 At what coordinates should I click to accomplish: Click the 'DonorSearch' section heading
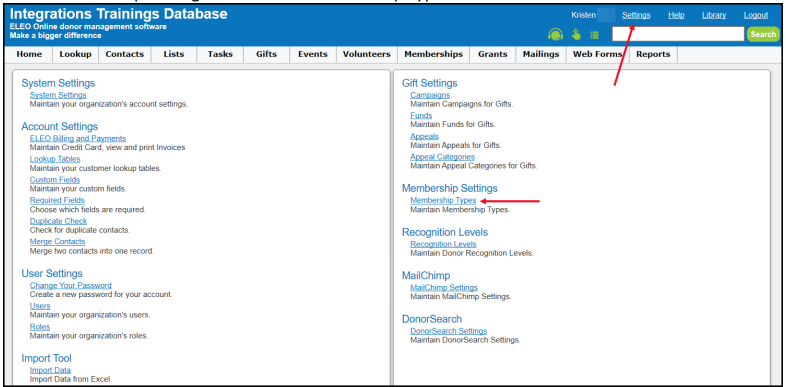tap(432, 319)
